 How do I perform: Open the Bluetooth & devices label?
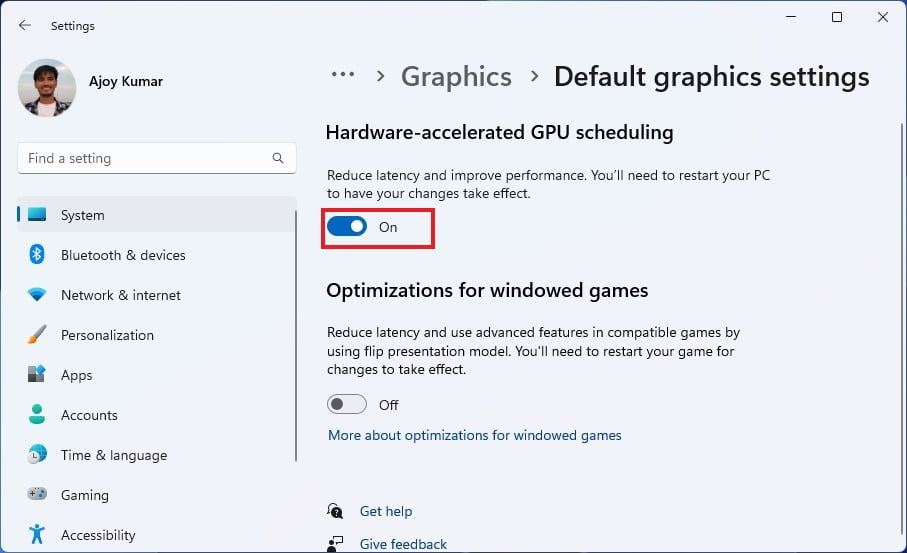123,255
